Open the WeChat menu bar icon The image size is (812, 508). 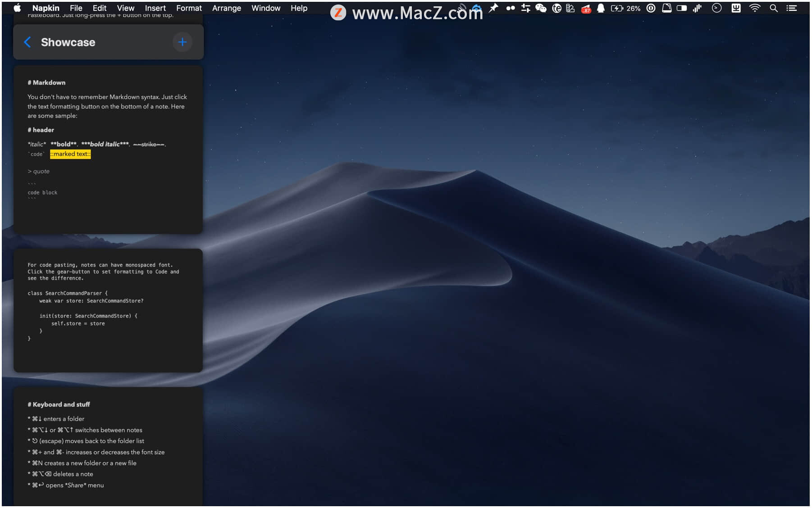pyautogui.click(x=541, y=8)
